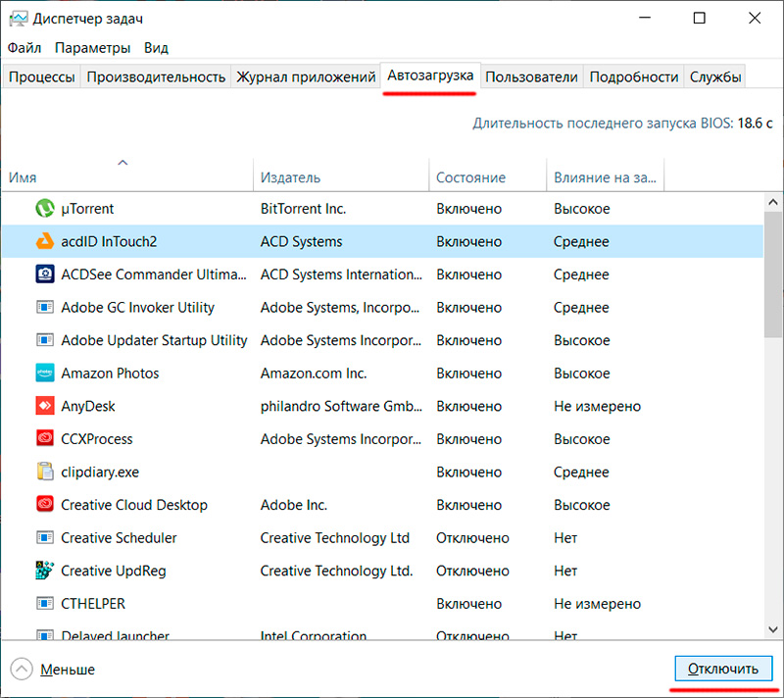Click the Creative Cloud Desktop icon
The width and height of the screenshot is (784, 698).
(x=44, y=505)
